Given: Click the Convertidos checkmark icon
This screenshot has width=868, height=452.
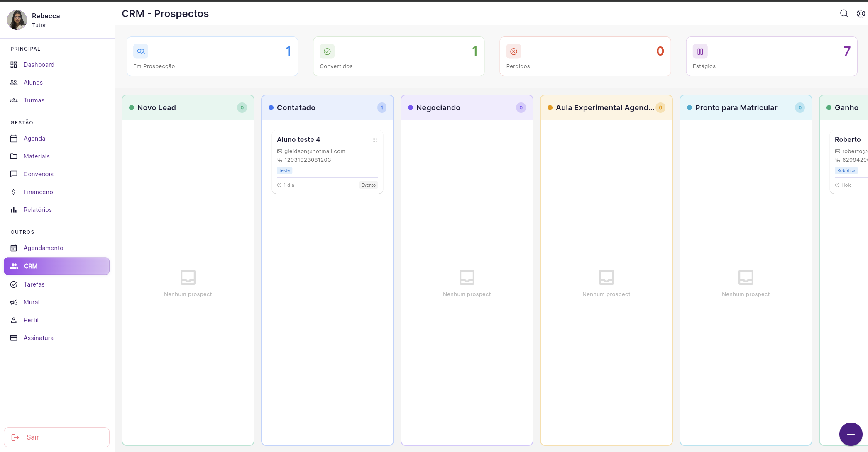Looking at the screenshot, I should pyautogui.click(x=327, y=51).
